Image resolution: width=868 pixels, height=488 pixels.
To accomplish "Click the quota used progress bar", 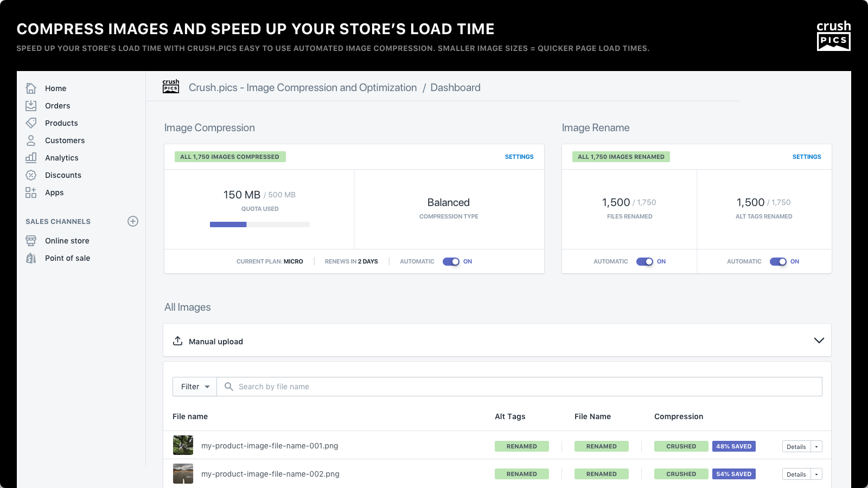I will [x=259, y=224].
